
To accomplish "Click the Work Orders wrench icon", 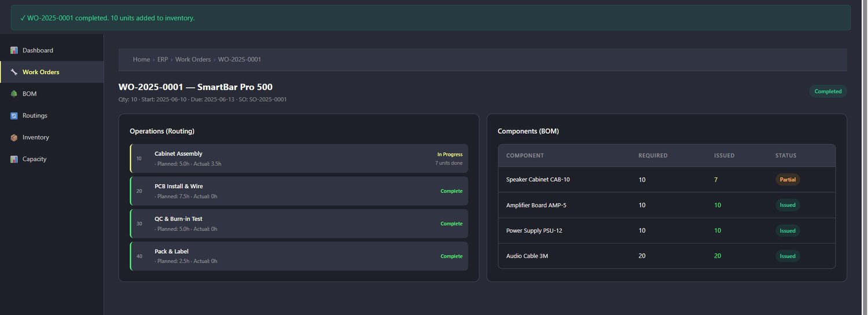I will (14, 72).
